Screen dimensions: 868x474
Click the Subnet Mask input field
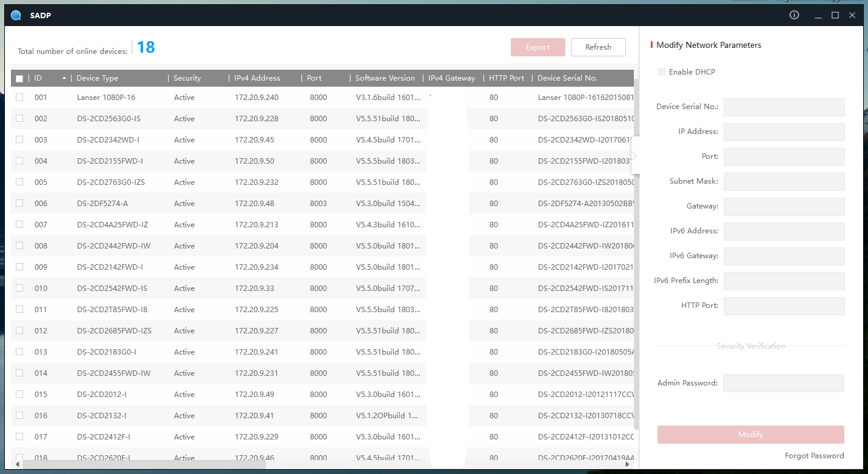784,182
